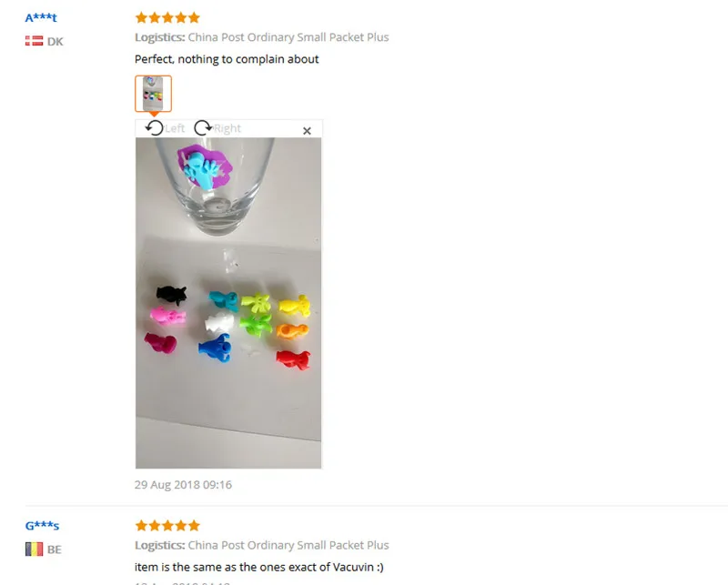Image resolution: width=728 pixels, height=585 pixels.
Task: Click the "Left" rotate label
Action: pos(175,128)
